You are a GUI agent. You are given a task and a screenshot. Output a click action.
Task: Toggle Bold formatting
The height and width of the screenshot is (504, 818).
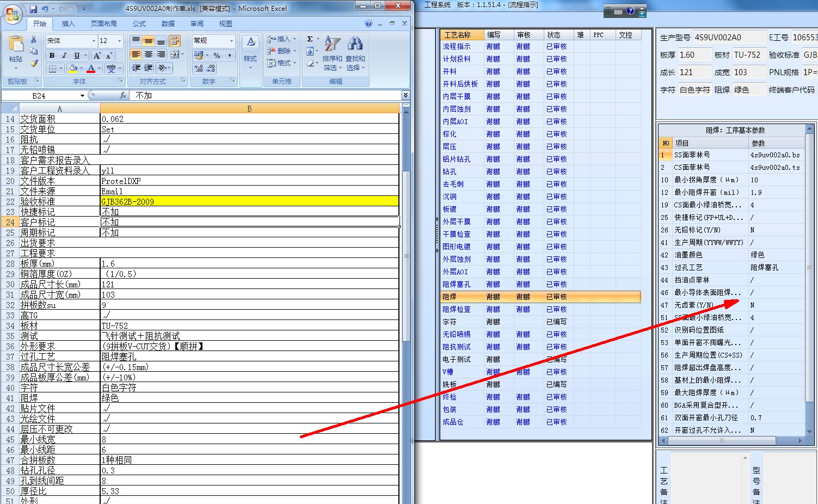tap(52, 56)
